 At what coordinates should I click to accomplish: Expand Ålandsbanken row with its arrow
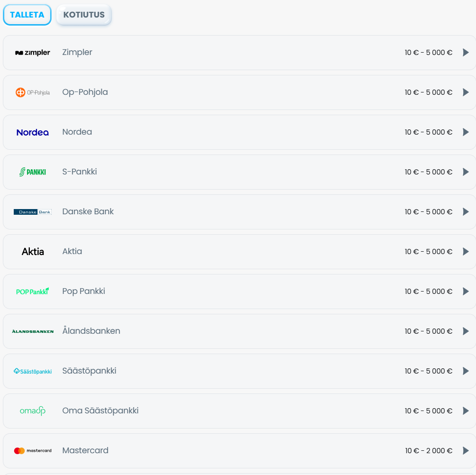pyautogui.click(x=466, y=331)
